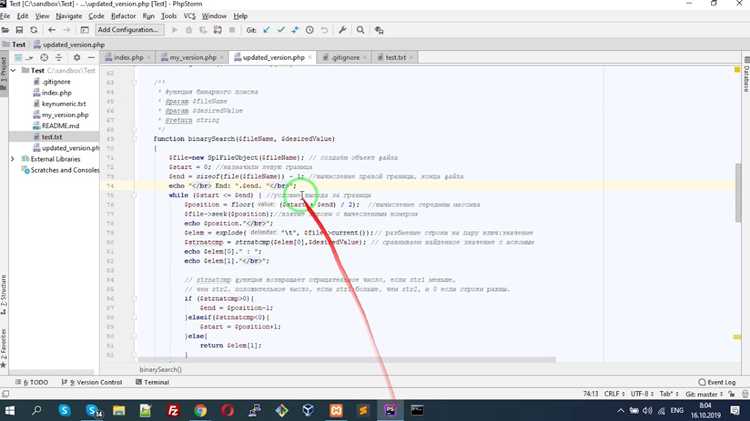The width and height of the screenshot is (750, 421).
Task: Open the TODO tool window
Action: (32, 382)
